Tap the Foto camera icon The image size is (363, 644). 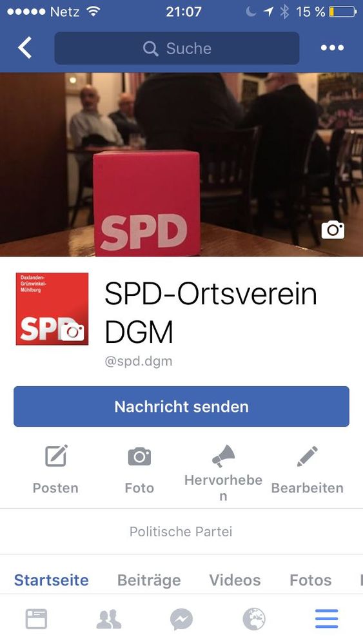140,456
